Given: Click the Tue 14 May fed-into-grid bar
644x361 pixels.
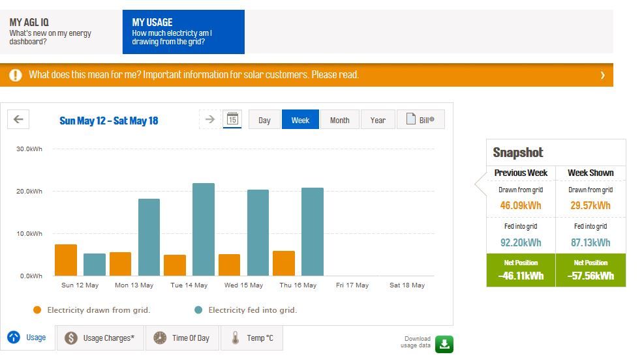Looking at the screenshot, I should coord(204,229).
